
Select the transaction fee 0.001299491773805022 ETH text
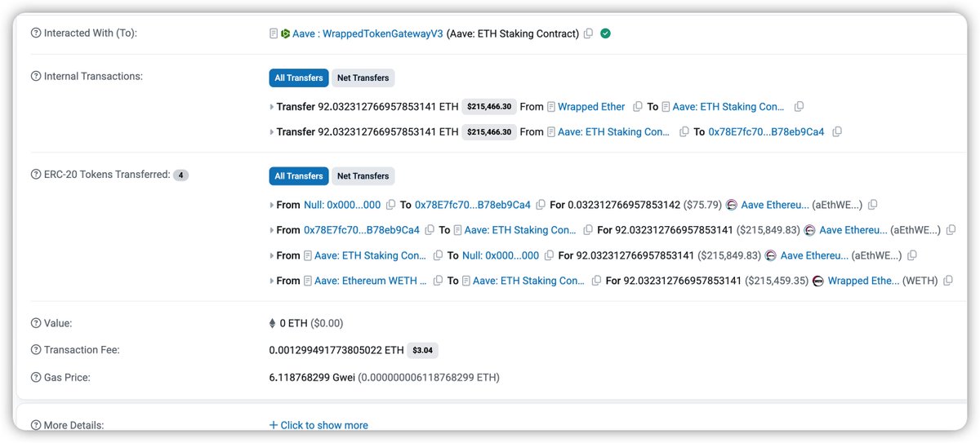(336, 350)
